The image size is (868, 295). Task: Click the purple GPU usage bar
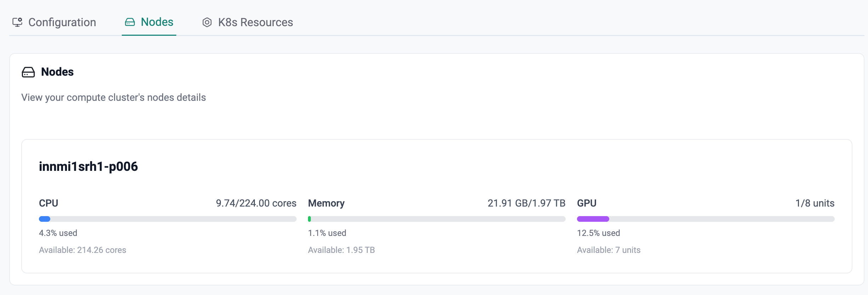point(593,219)
